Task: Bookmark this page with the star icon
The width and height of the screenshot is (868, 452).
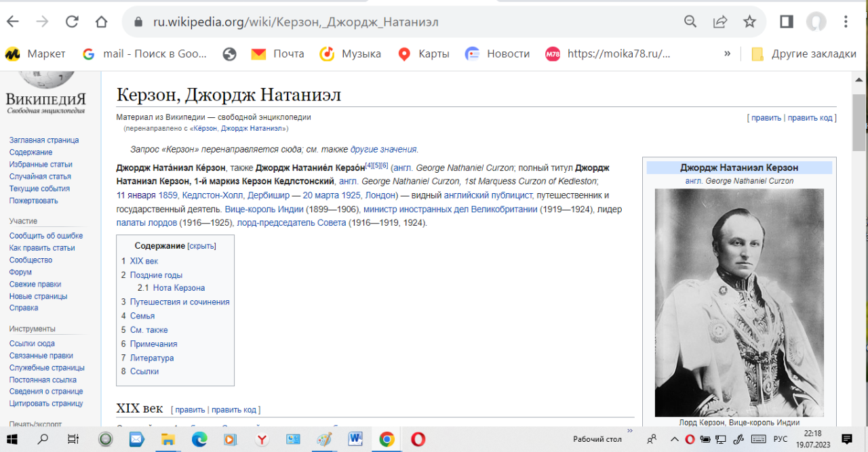Action: click(749, 22)
